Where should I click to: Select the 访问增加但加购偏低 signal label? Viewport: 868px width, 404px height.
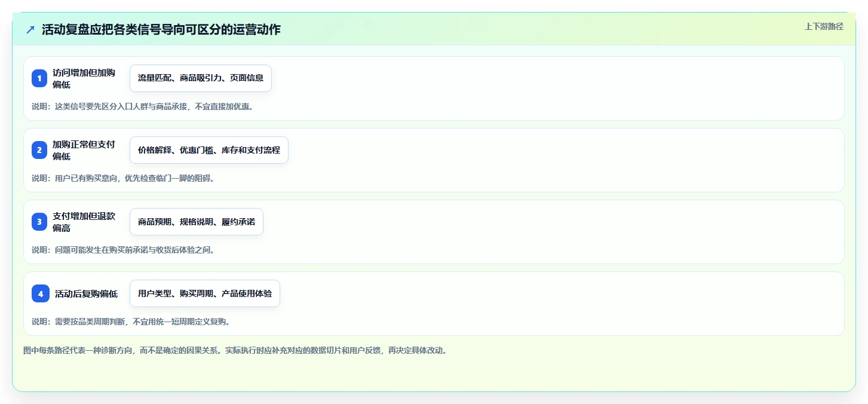point(84,78)
